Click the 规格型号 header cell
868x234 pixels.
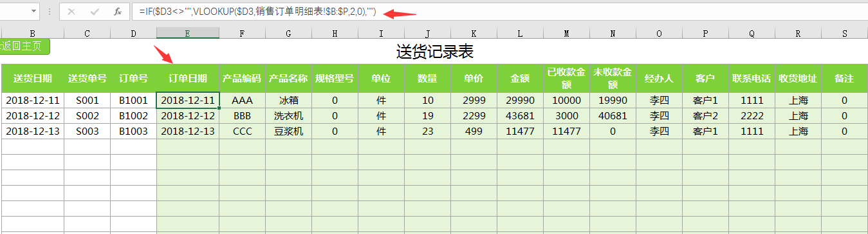tap(335, 78)
